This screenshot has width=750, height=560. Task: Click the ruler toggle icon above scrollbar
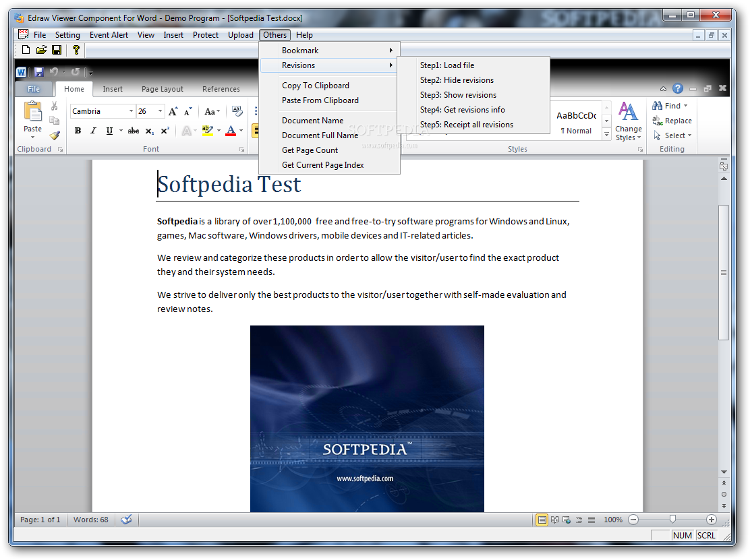click(724, 166)
